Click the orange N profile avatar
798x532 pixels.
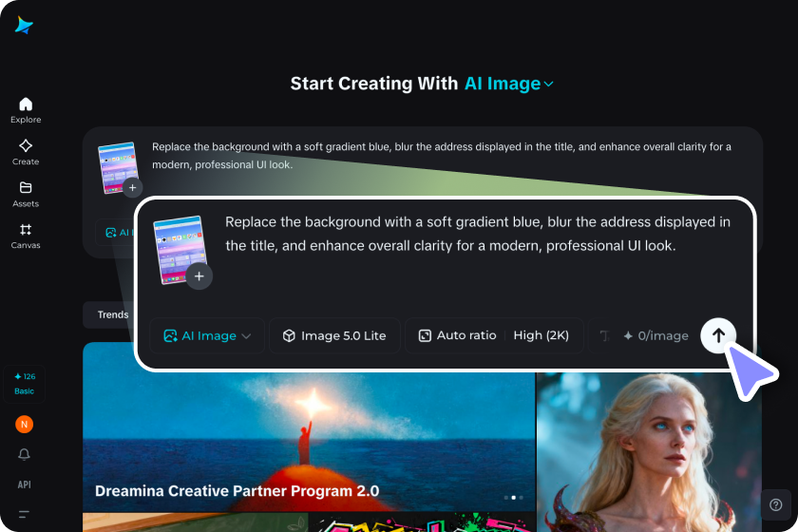click(24, 424)
